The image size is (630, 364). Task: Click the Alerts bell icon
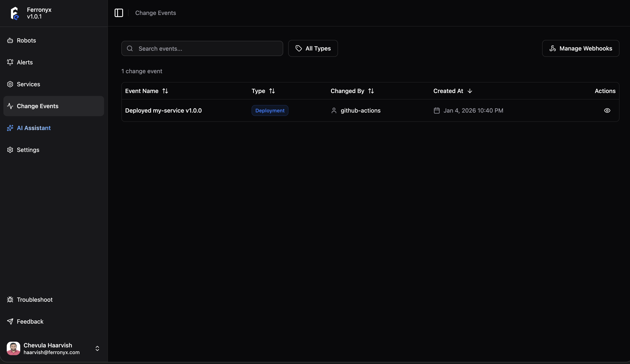(10, 62)
